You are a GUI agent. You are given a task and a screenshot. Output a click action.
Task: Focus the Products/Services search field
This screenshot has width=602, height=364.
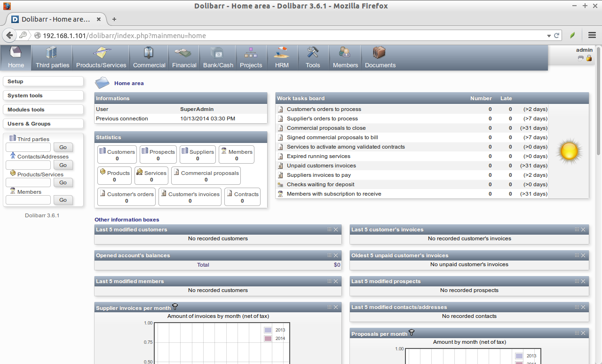(28, 182)
